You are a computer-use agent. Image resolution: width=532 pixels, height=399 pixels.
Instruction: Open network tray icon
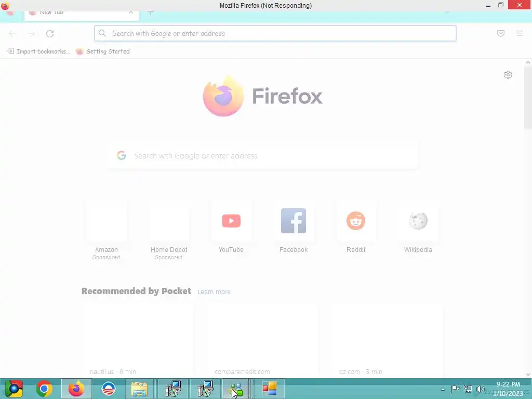(468, 389)
